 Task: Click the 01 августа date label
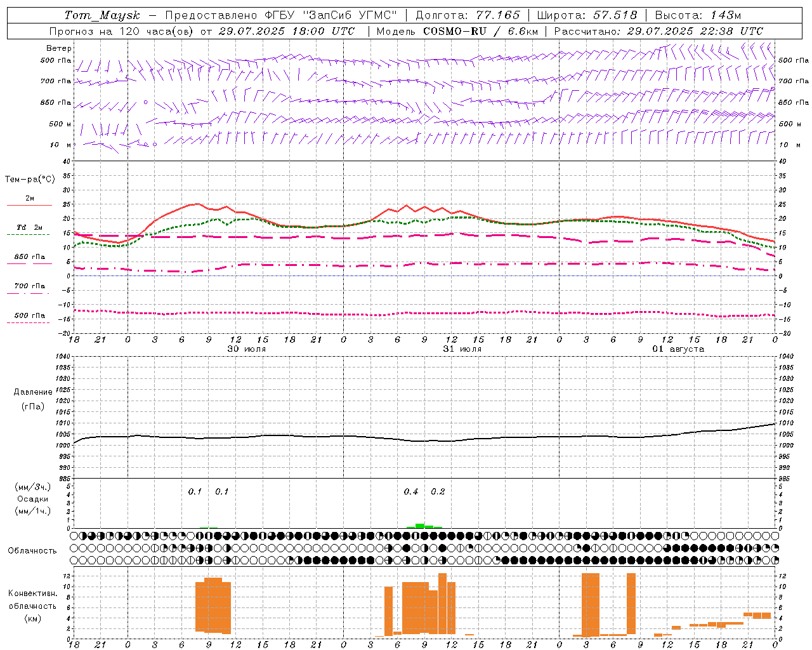678,349
